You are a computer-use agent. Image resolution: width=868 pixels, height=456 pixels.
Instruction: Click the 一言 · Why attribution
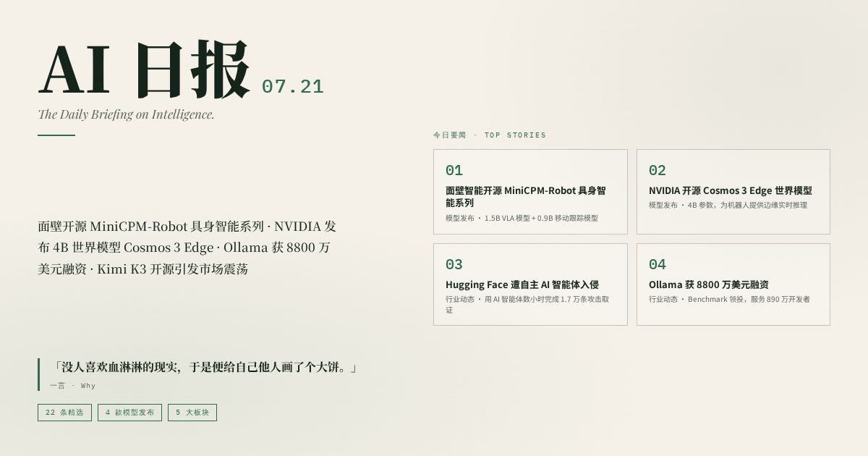point(72,386)
